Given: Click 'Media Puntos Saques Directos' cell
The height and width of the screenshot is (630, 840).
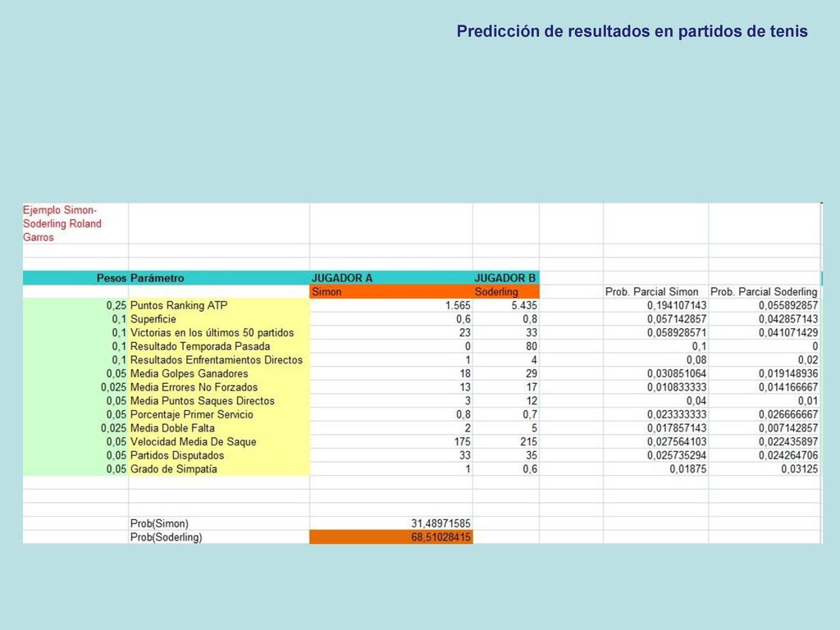Looking at the screenshot, I should pos(219,401).
